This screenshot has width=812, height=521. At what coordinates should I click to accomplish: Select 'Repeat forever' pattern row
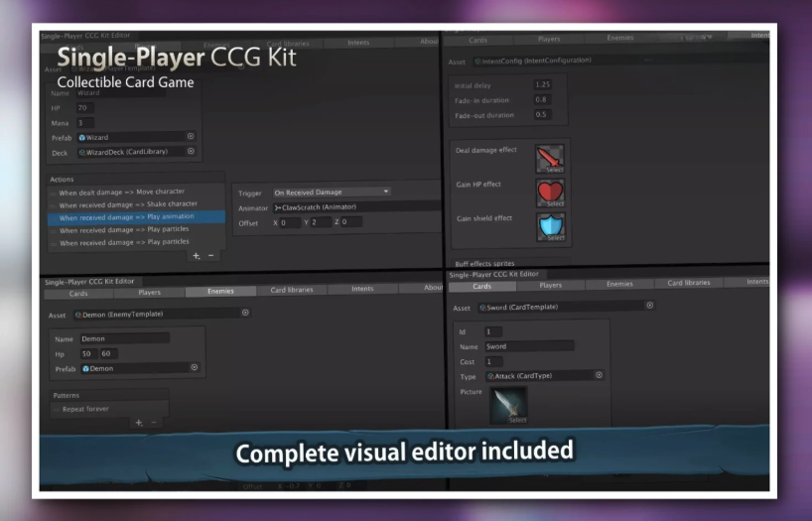pos(110,409)
